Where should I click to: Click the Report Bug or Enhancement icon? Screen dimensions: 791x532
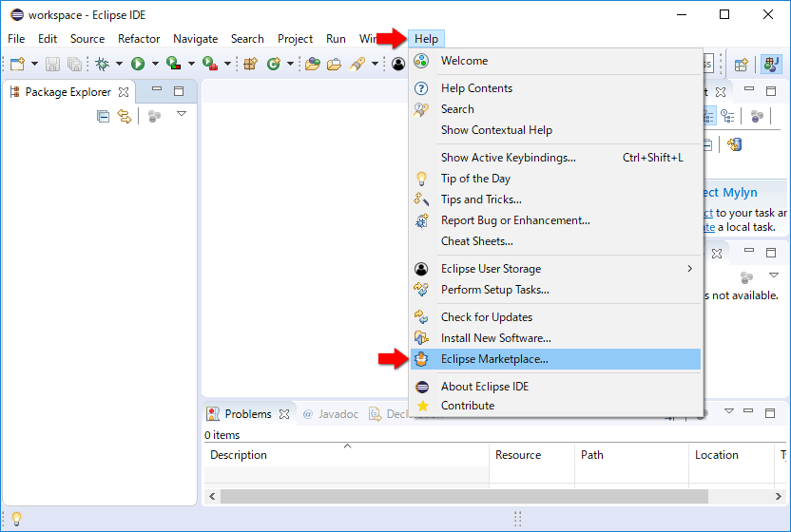click(421, 220)
